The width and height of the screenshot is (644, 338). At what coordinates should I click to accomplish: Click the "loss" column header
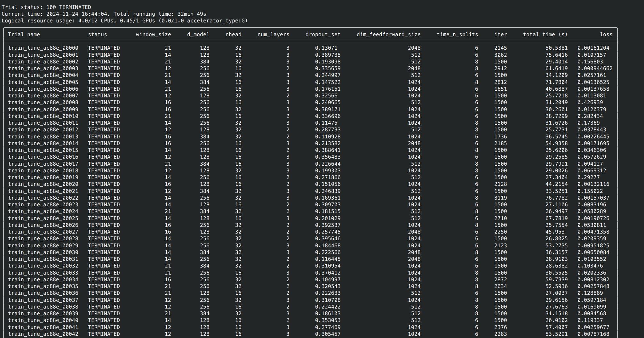pos(606,35)
